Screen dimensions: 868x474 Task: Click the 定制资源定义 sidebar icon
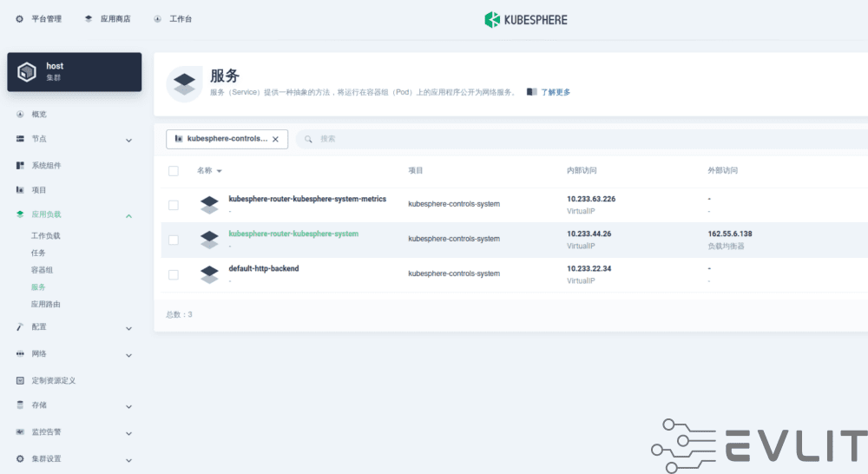click(20, 380)
